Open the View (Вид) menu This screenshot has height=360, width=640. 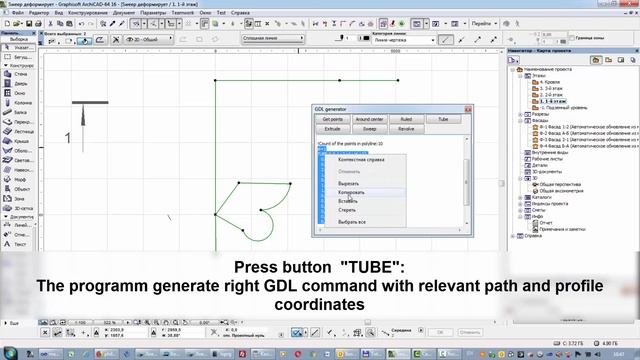pyautogui.click(x=59, y=13)
